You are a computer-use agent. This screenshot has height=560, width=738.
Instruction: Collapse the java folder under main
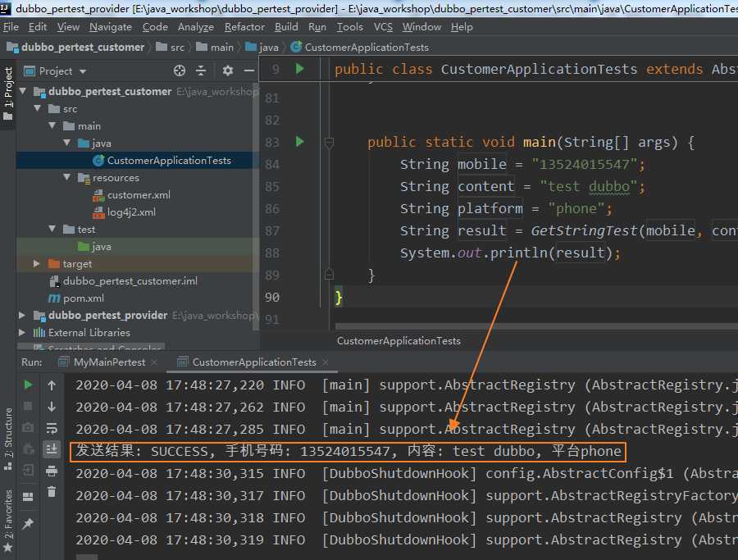point(67,143)
